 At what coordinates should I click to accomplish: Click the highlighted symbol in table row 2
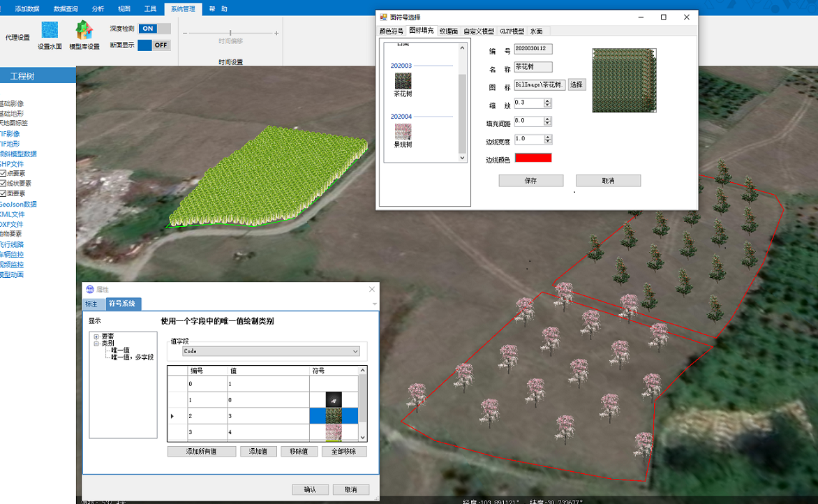[334, 416]
